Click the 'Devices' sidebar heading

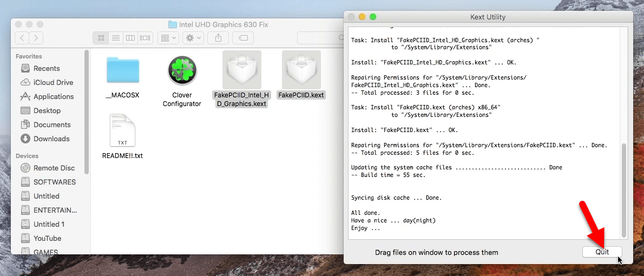pyautogui.click(x=27, y=156)
